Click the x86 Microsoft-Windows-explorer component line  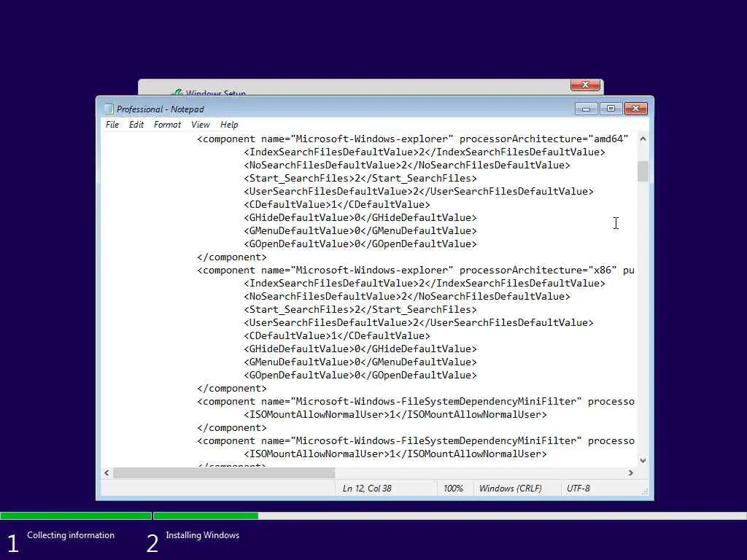click(415, 271)
